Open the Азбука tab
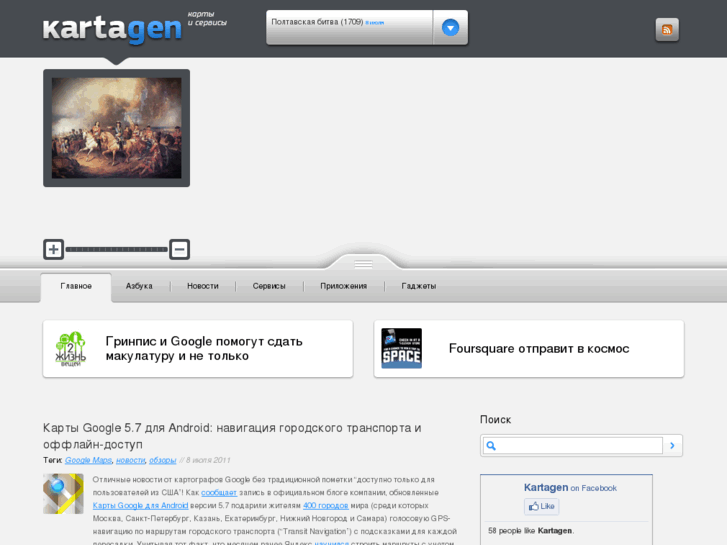Viewport: 727px width, 545px height. 139,286
